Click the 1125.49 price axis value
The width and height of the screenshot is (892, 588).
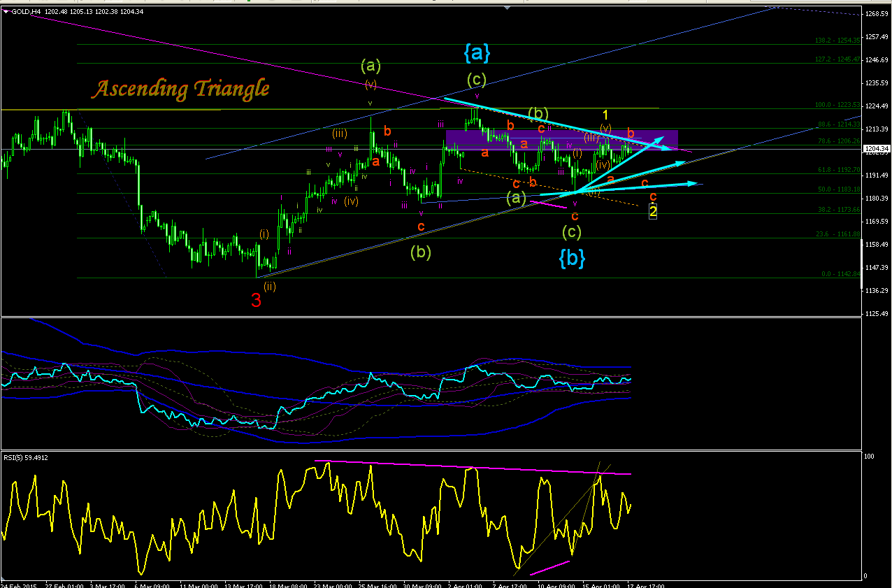(877, 314)
